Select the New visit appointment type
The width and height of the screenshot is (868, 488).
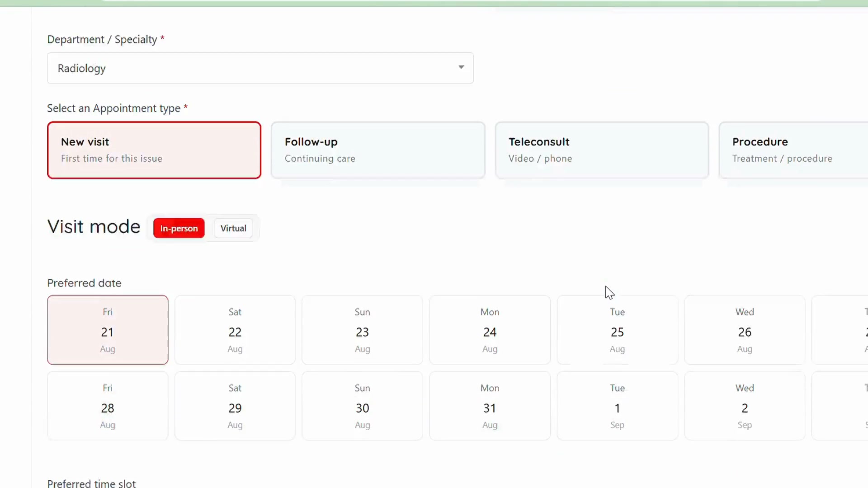[x=154, y=150]
